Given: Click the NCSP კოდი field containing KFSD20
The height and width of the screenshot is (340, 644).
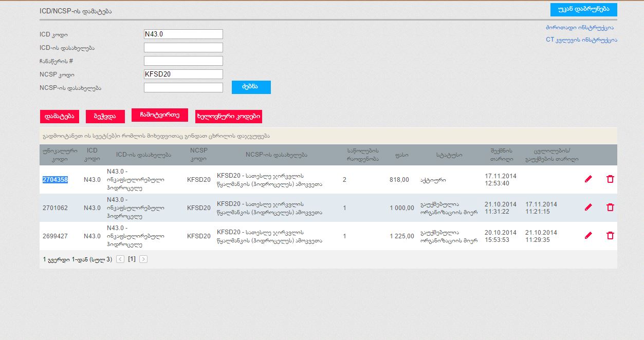Looking at the screenshot, I should click(x=183, y=74).
